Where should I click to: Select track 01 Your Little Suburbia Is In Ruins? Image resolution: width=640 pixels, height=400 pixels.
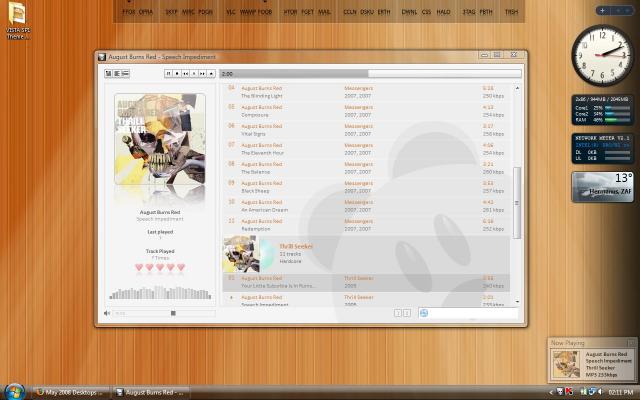click(366, 282)
